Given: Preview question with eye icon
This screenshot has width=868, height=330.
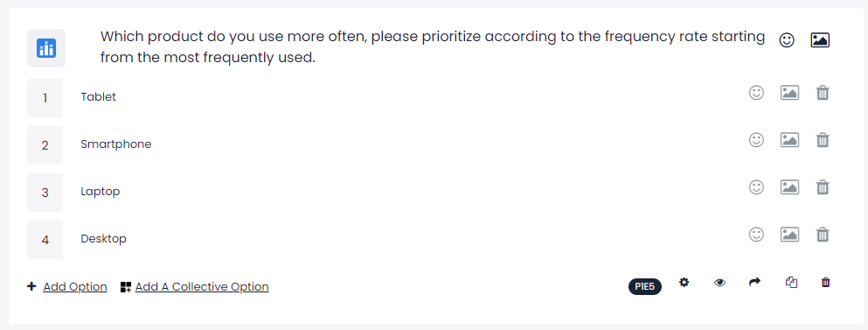Looking at the screenshot, I should tap(719, 283).
